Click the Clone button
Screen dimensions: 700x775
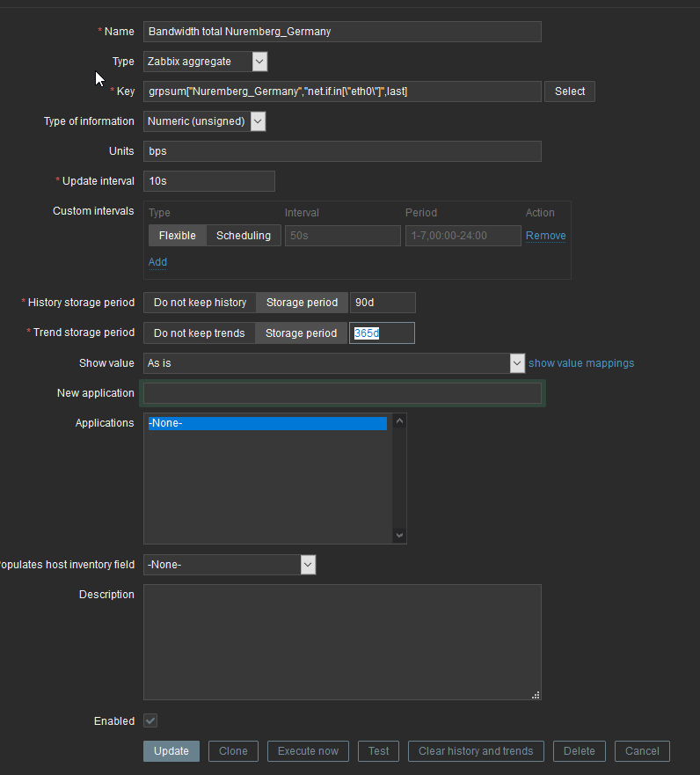[233, 751]
